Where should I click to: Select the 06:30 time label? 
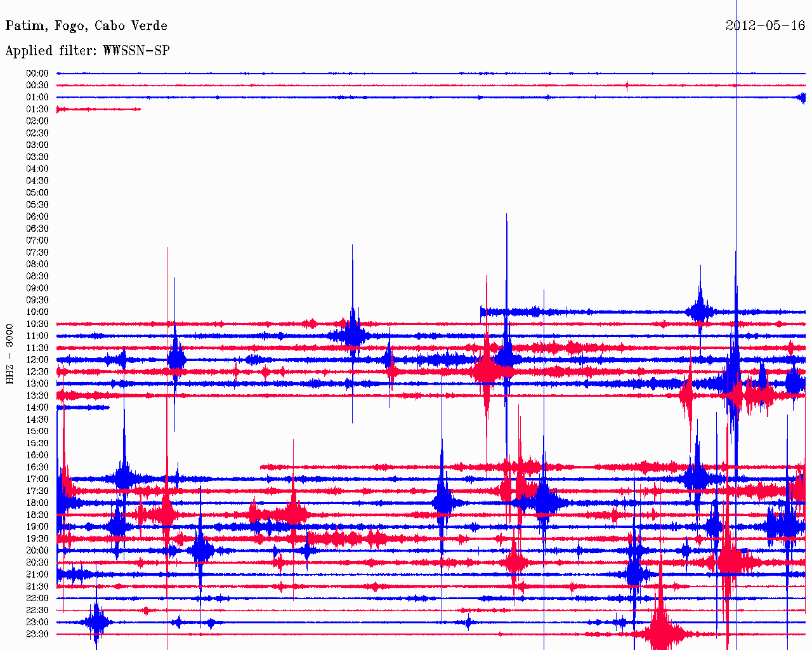tap(37, 229)
